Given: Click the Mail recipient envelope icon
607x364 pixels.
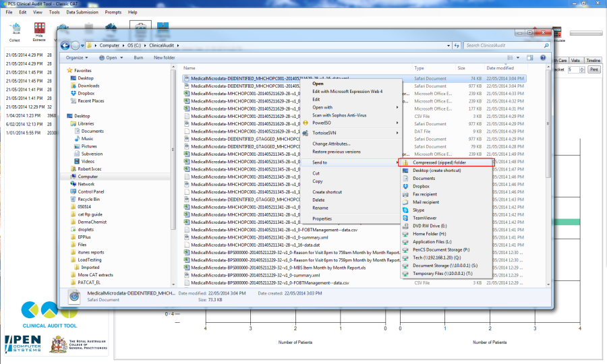Looking at the screenshot, I should pos(405,202).
